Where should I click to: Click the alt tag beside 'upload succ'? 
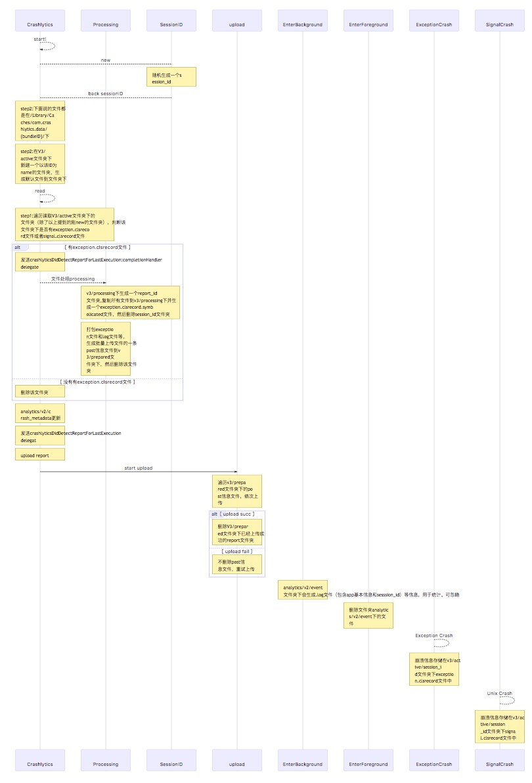click(x=215, y=514)
